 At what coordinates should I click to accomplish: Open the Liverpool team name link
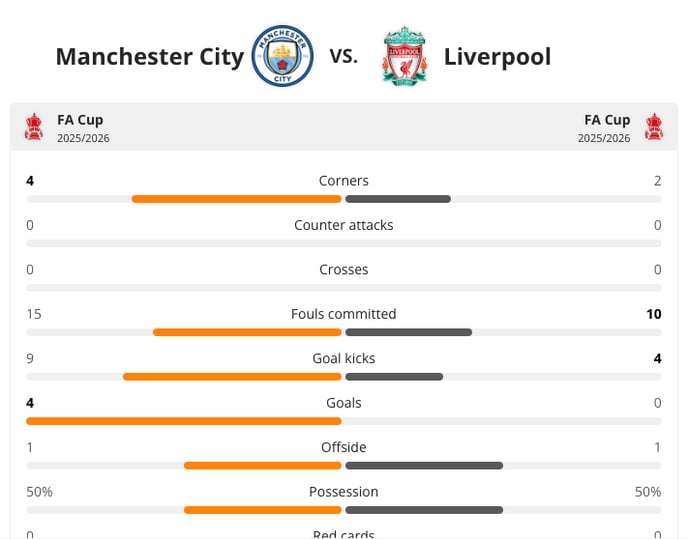coord(497,57)
